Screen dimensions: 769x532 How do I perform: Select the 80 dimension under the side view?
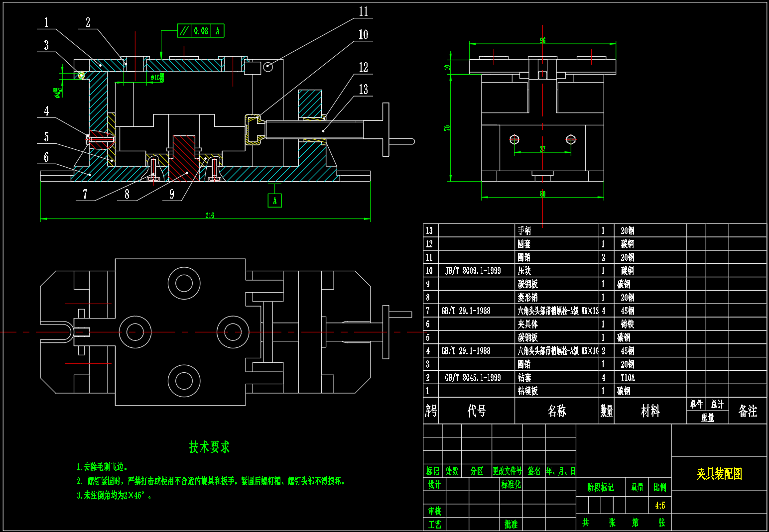542,194
